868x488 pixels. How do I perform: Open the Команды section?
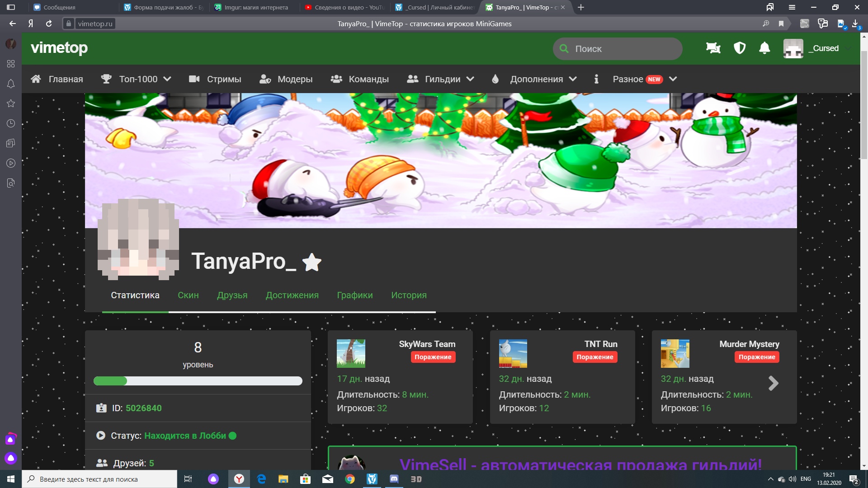(x=360, y=79)
